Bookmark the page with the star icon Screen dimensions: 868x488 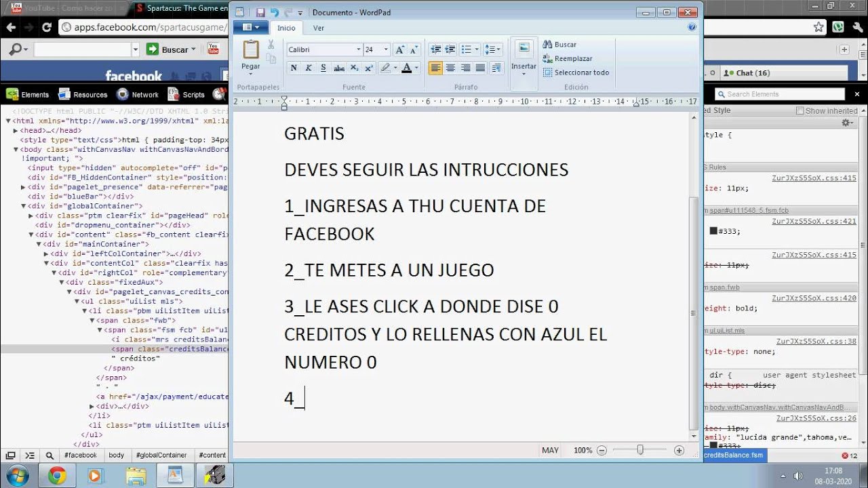click(818, 27)
